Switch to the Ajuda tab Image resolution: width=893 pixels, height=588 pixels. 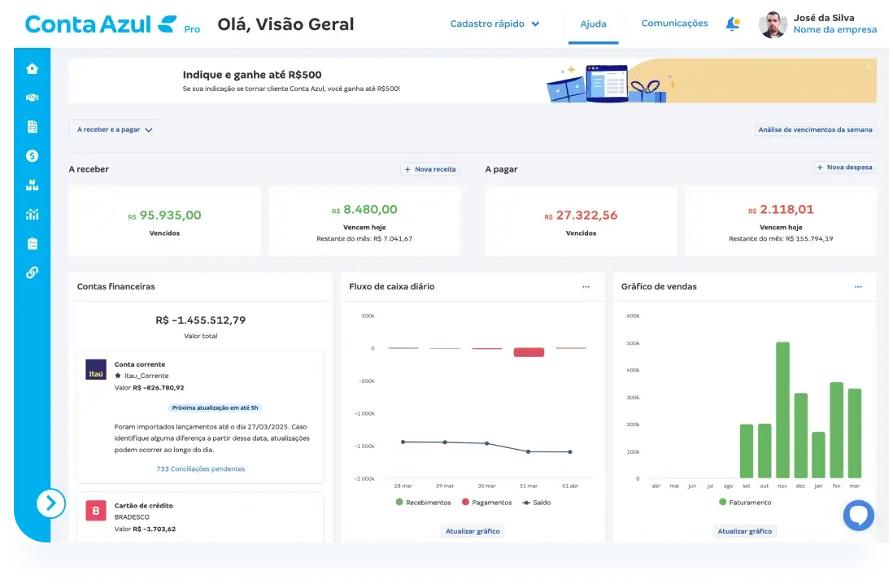(593, 24)
